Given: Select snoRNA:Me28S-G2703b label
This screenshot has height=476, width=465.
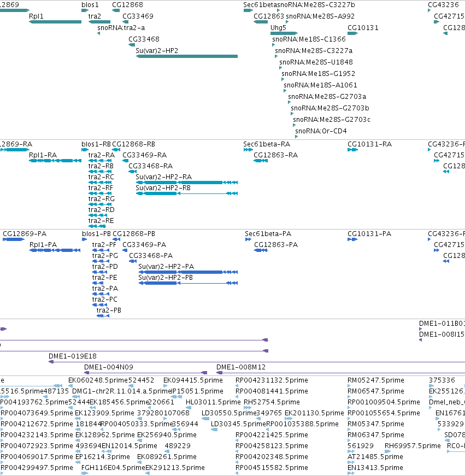Looking at the screenshot, I should [330, 108].
